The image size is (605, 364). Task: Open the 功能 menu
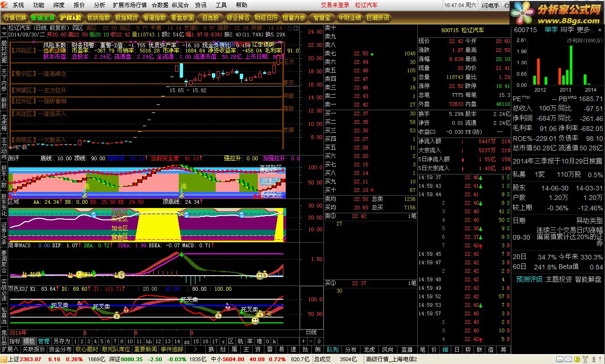(39, 5)
